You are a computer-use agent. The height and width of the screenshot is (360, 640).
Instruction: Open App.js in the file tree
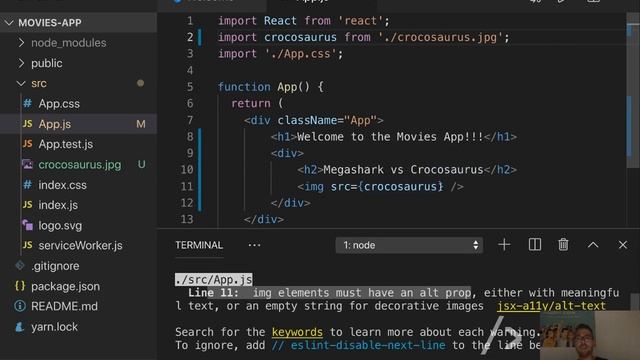(55, 124)
